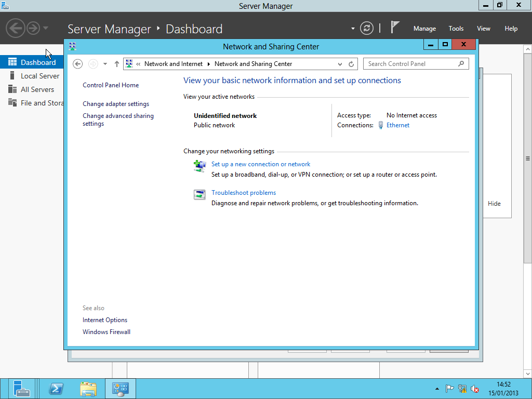The image size is (532, 399).
Task: Open the Action Center flag in the tray
Action: (450, 389)
